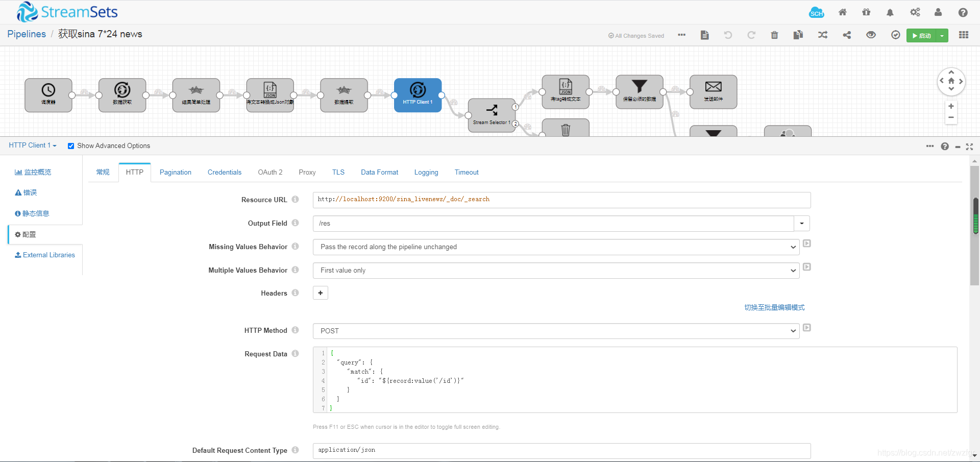Open Multiple Values Behavior dropdown
This screenshot has height=462, width=980.
click(x=556, y=271)
